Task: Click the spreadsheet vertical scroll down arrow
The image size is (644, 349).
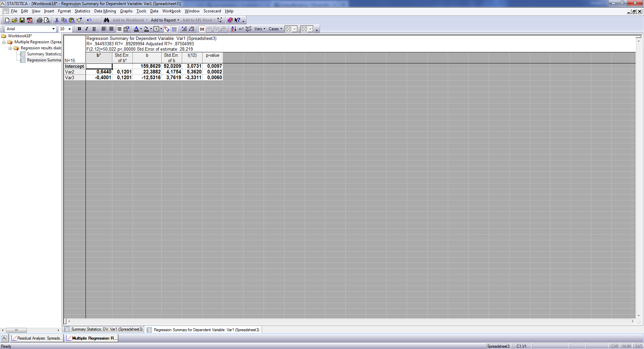Action: pyautogui.click(x=639, y=316)
